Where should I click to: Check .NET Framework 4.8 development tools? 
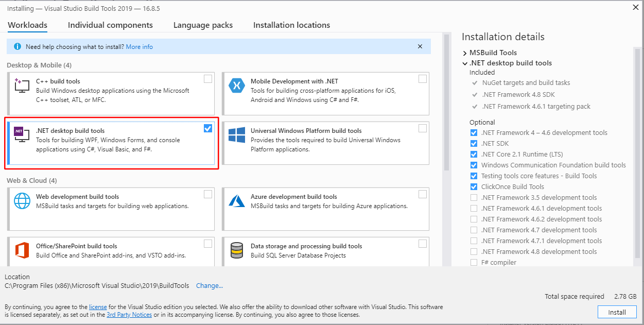click(474, 252)
